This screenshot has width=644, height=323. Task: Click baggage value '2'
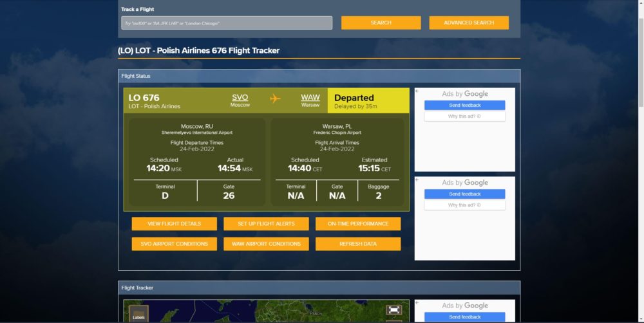[x=379, y=196]
